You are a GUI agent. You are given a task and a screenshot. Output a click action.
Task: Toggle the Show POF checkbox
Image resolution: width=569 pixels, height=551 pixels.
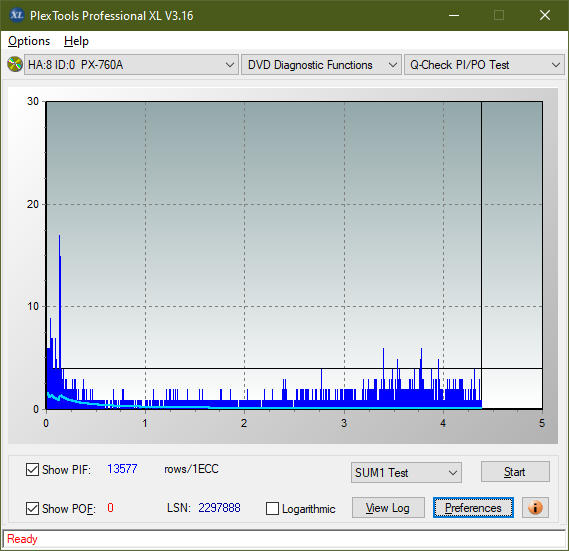(x=32, y=508)
